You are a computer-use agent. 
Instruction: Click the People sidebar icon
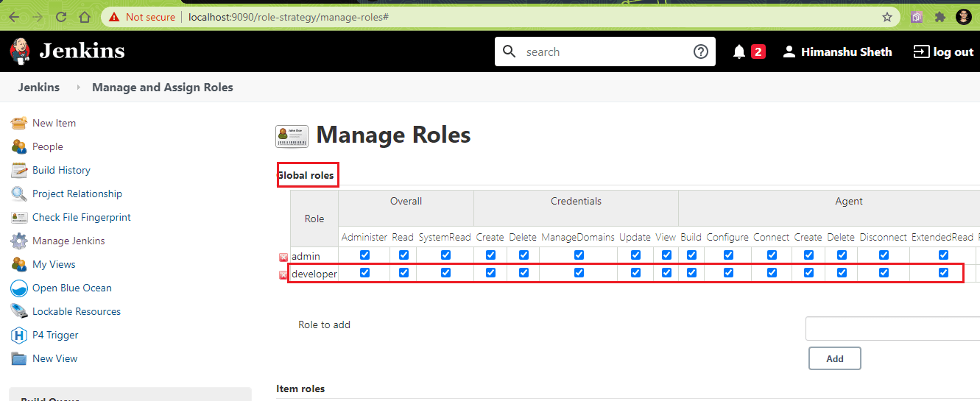[x=19, y=146]
